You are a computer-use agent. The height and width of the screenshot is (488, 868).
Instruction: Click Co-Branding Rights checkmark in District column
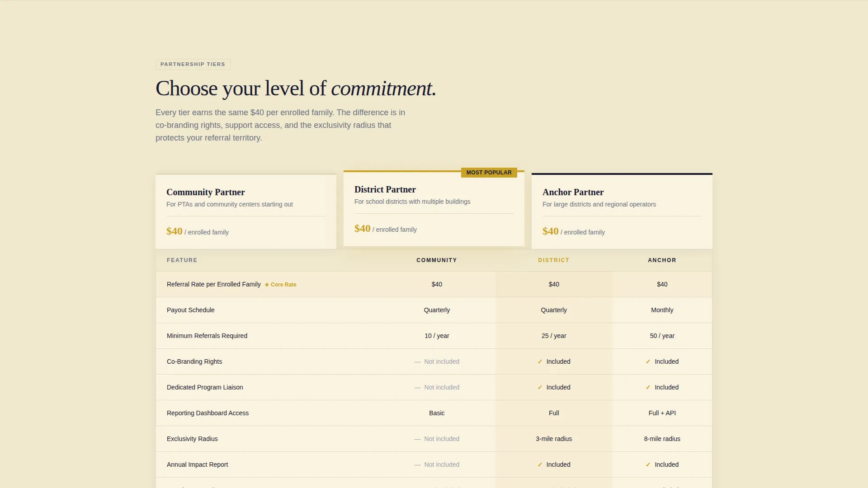[540, 361]
